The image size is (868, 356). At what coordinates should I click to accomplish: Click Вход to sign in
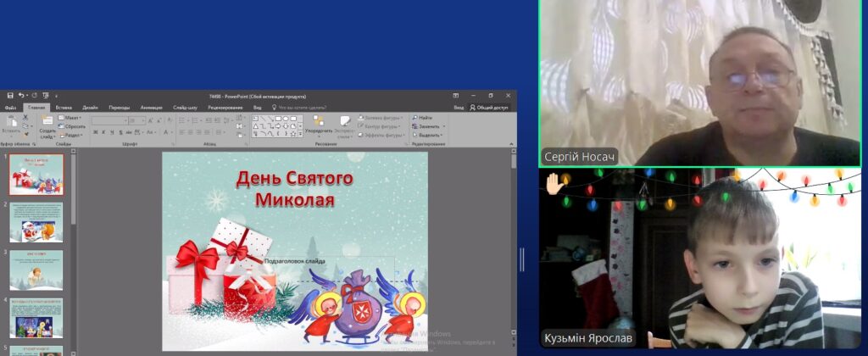click(459, 108)
